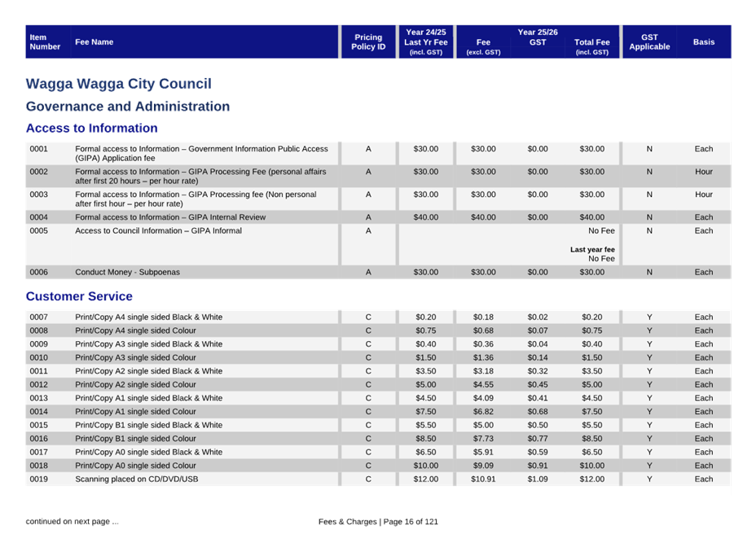The height and width of the screenshot is (534, 756).
Task: Click the 'Fee (excl. GST)' column header
Action: 483,46
